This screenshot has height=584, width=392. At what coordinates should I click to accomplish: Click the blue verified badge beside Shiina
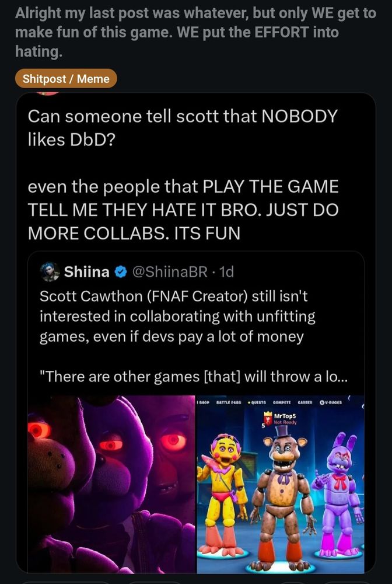click(x=121, y=272)
